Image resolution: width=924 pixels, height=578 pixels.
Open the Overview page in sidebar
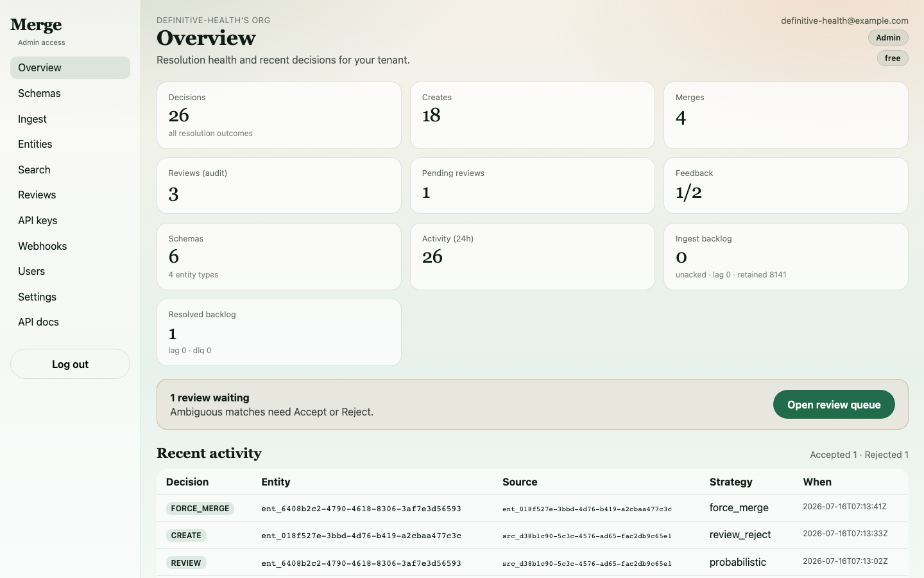70,68
